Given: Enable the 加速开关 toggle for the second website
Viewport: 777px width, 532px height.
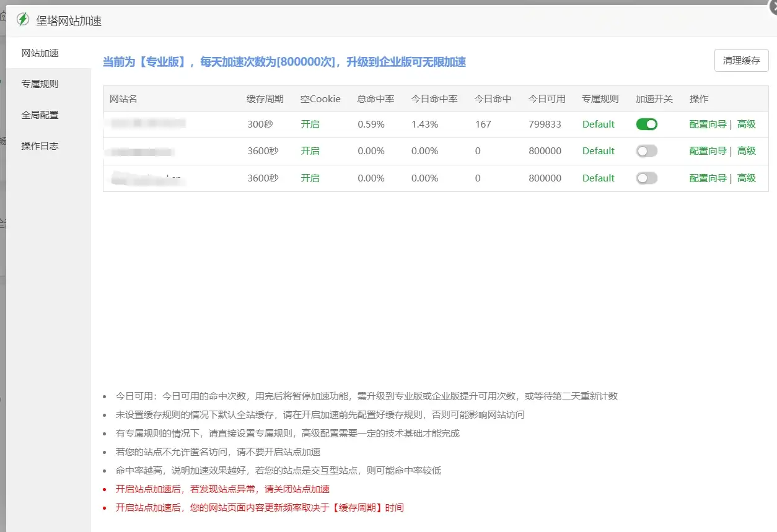Looking at the screenshot, I should 646,150.
